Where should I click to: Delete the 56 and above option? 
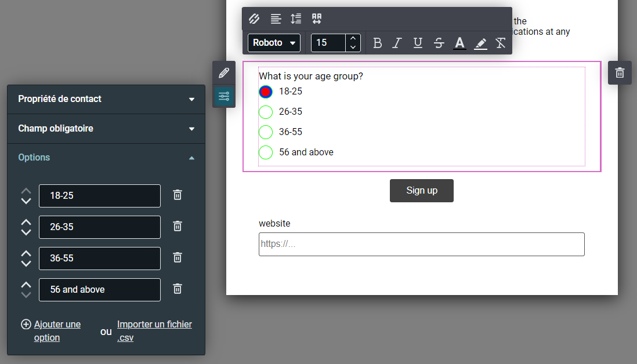(x=178, y=289)
